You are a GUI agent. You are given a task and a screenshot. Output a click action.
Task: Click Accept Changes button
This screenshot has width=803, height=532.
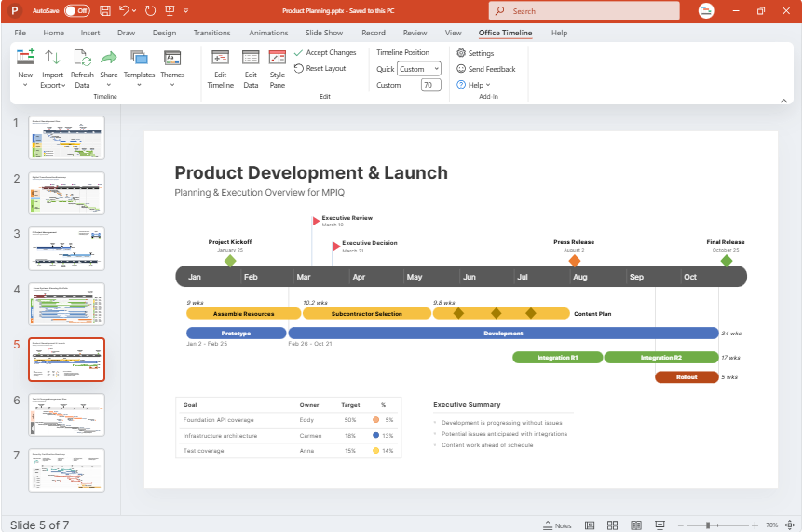click(x=325, y=53)
